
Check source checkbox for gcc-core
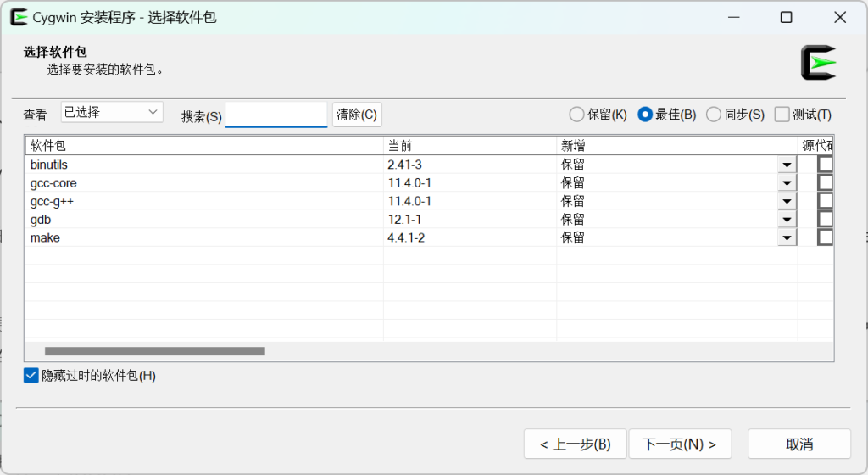826,182
